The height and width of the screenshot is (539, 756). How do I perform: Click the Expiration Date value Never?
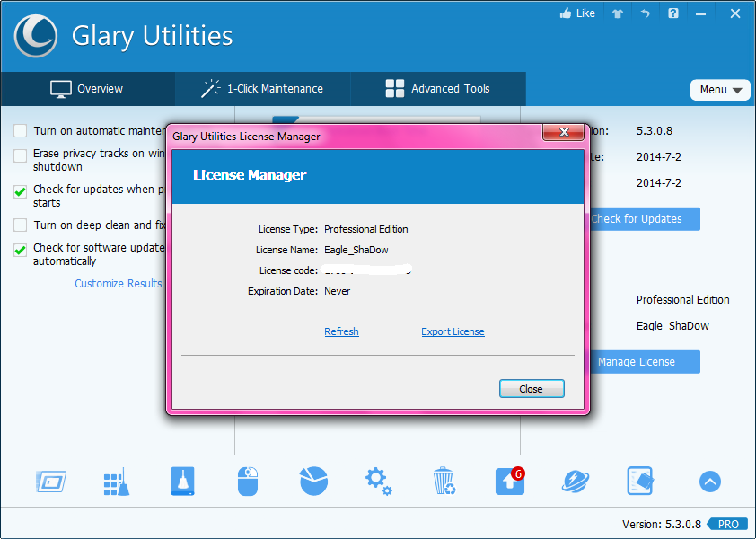[337, 291]
